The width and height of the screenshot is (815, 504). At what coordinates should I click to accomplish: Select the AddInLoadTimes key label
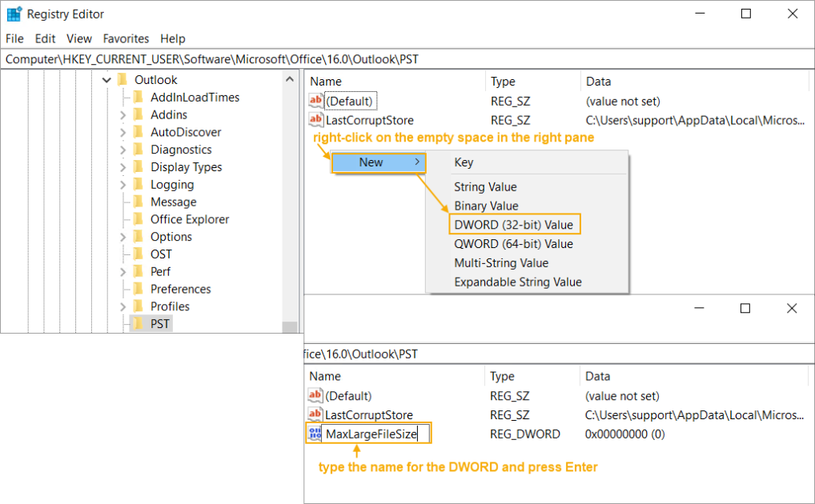point(195,97)
